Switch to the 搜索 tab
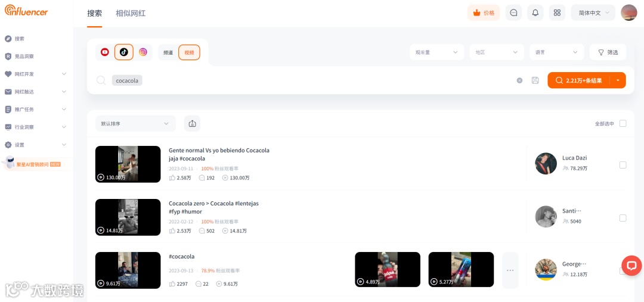 (94, 13)
